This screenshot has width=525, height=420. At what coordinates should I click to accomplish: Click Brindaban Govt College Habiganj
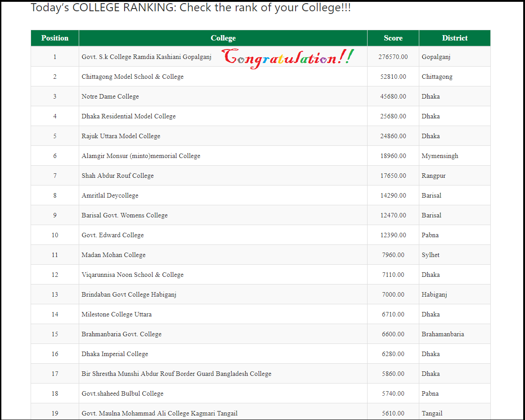point(129,294)
